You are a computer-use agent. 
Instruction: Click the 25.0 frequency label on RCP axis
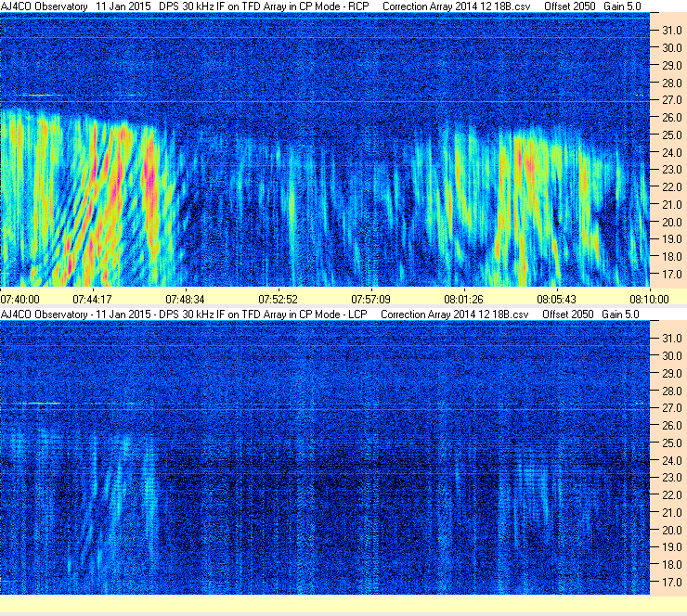tap(671, 135)
